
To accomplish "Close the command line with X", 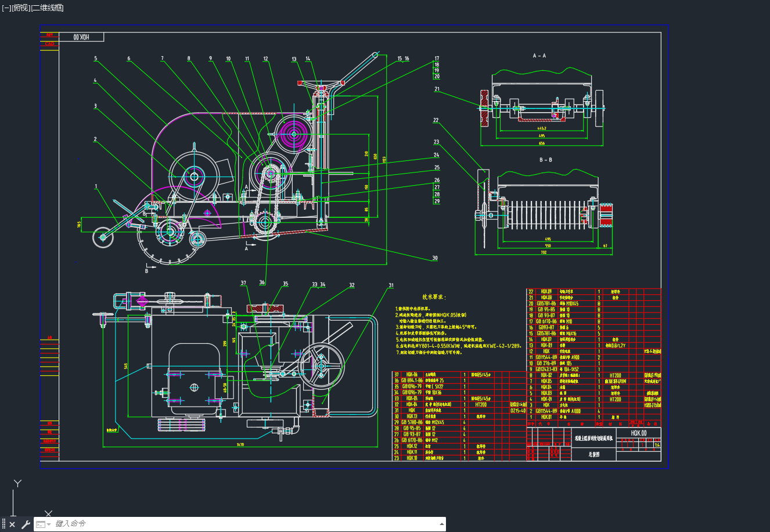I will (12, 524).
